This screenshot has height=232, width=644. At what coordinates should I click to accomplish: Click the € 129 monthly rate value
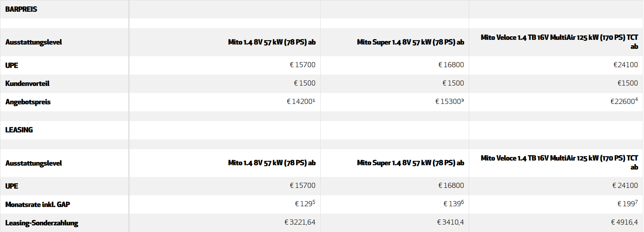click(x=305, y=203)
